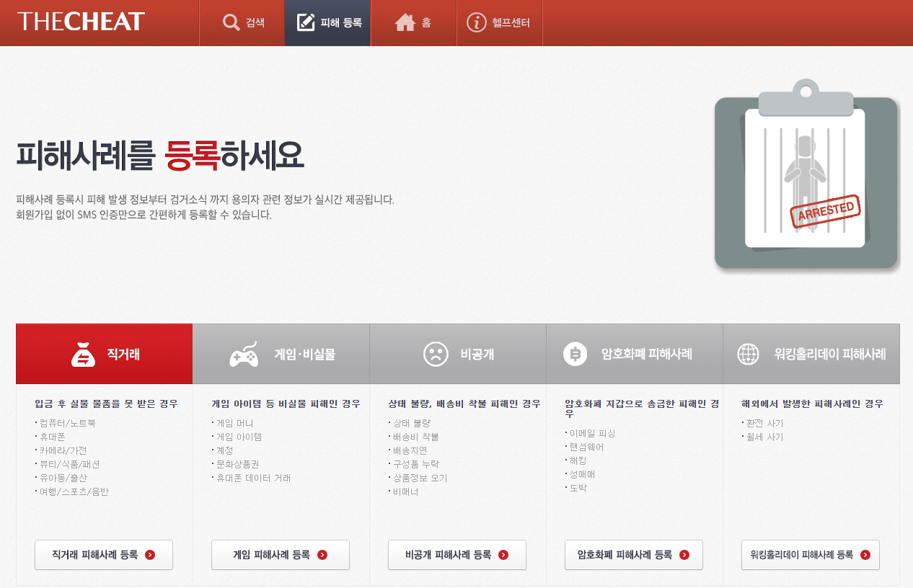This screenshot has width=913, height=588.
Task: Click the 배송지연 list item
Action: (x=410, y=450)
